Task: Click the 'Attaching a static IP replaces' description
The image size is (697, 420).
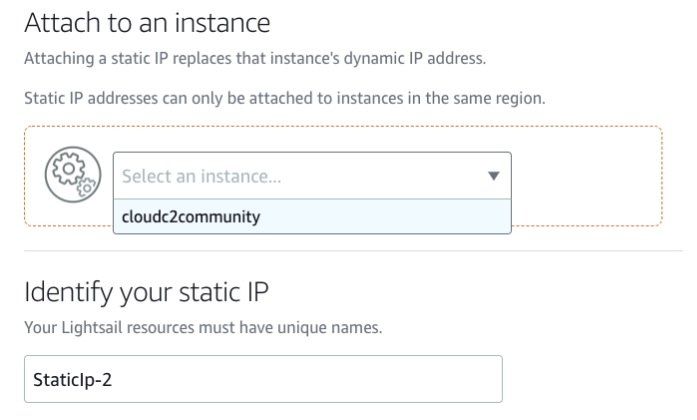Action: (253, 61)
